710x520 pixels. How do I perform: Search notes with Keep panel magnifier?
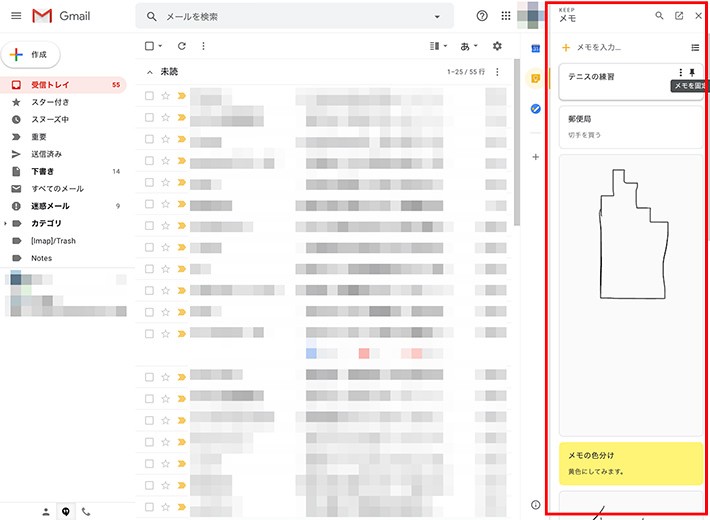(x=659, y=16)
